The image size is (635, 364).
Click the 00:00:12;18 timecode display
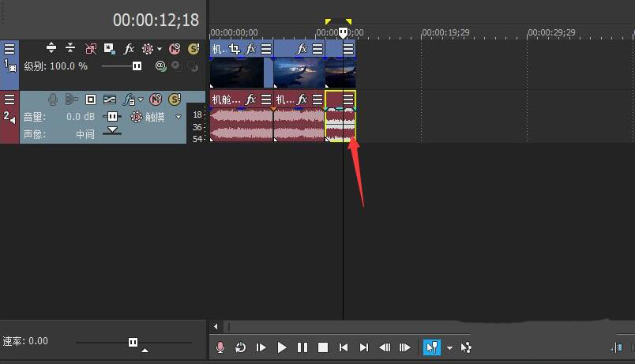(x=156, y=20)
